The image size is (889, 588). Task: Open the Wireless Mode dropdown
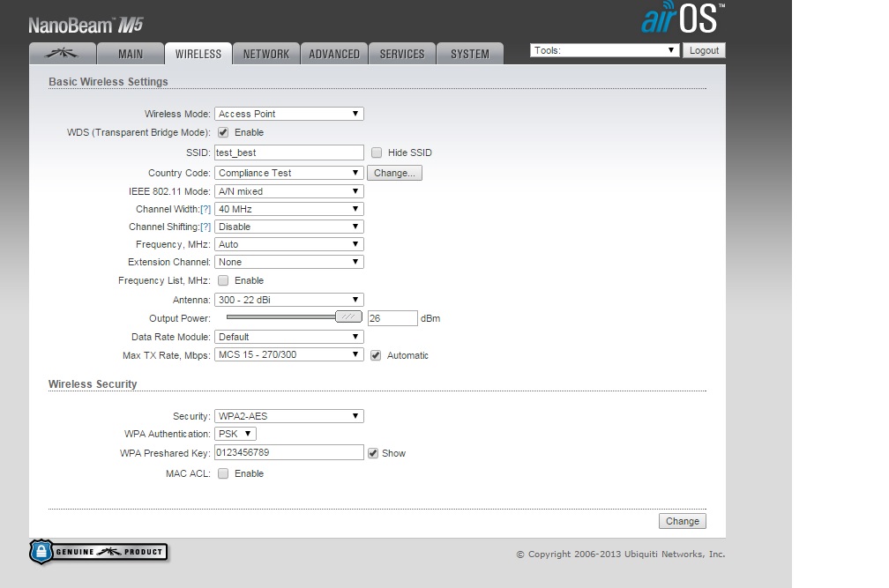289,114
